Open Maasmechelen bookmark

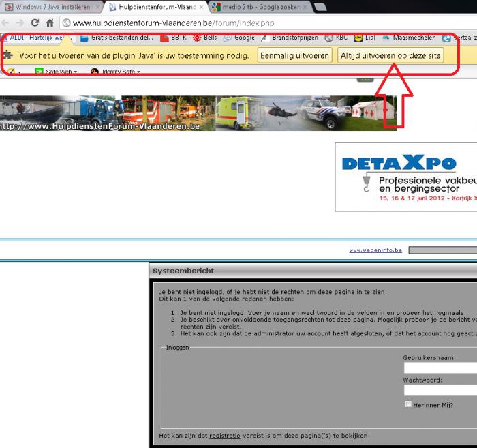(409, 38)
